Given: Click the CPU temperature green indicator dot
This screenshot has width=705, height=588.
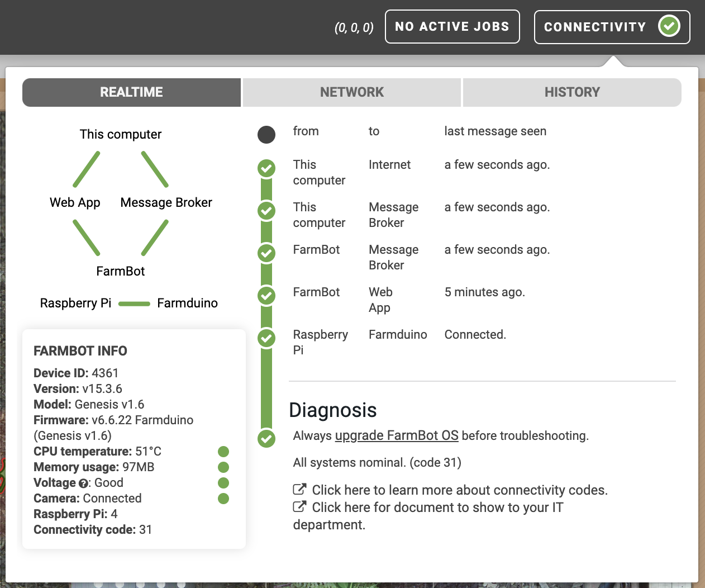Looking at the screenshot, I should tap(223, 452).
